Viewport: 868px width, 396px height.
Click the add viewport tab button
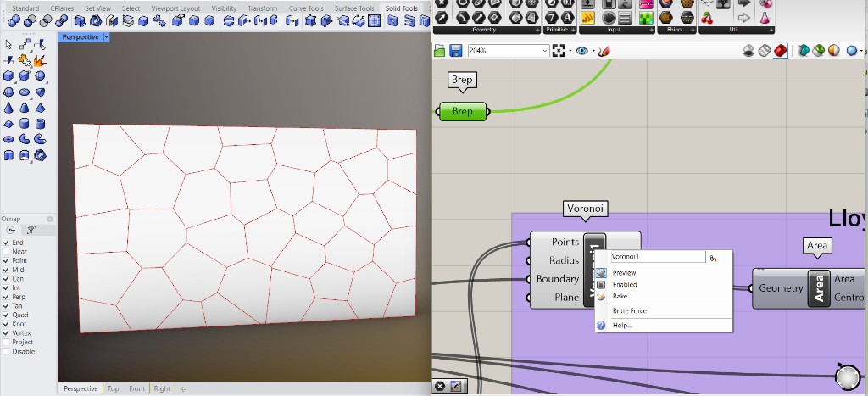[x=183, y=389]
